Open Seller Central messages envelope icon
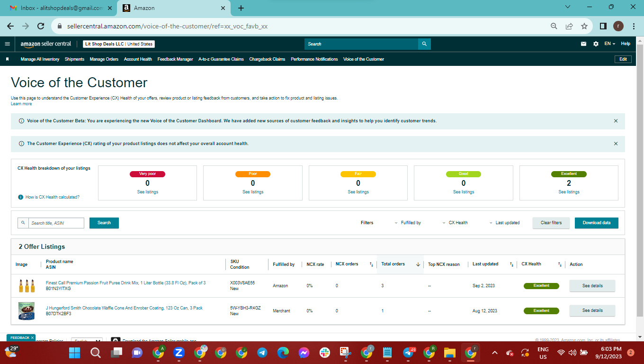This screenshot has height=364, width=644. pyautogui.click(x=584, y=44)
